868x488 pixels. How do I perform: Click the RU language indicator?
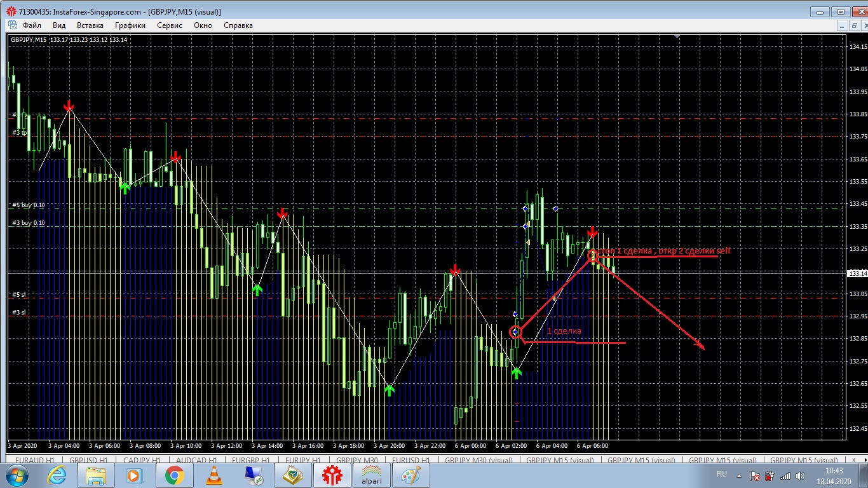722,474
